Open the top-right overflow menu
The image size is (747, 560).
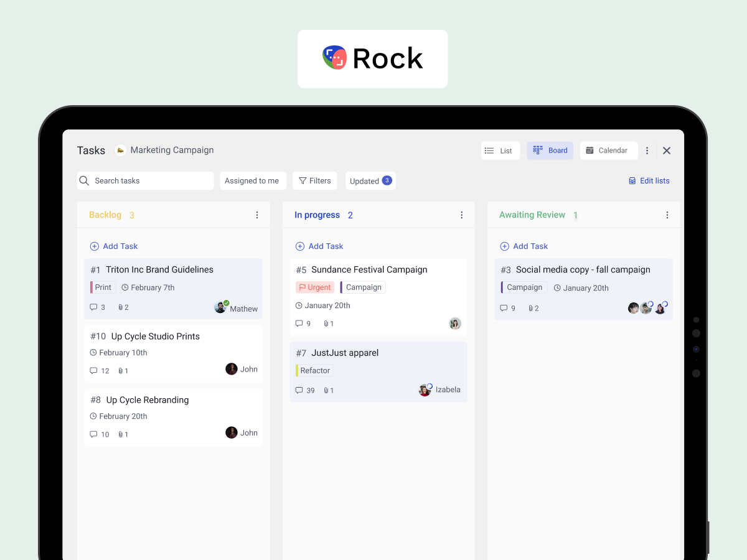(647, 150)
